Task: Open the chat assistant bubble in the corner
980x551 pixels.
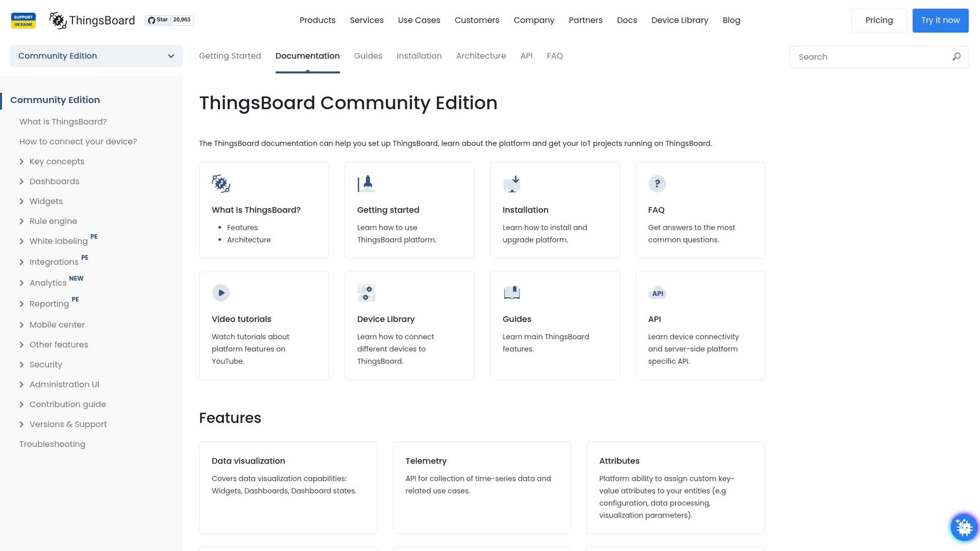Action: [x=963, y=527]
